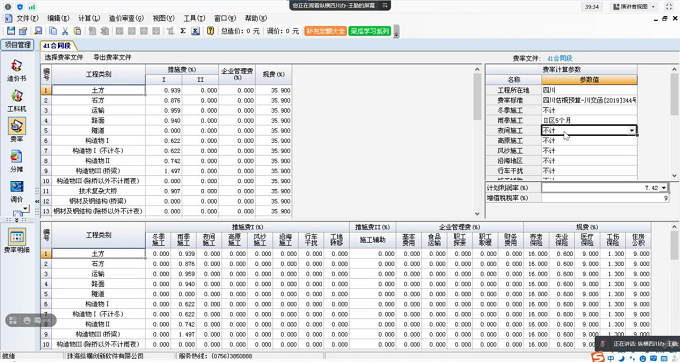The height and width of the screenshot is (363, 680).
Task: Click the Sigma summation toolbar icon
Action: tap(183, 31)
